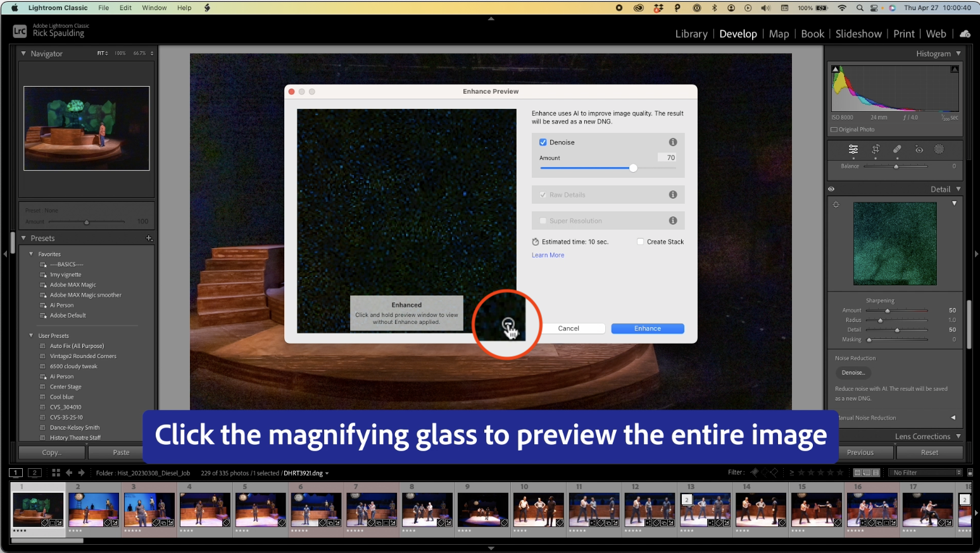Viewport: 980px width, 553px height.
Task: Click the Adobe cloud sync icon
Action: 965,34
